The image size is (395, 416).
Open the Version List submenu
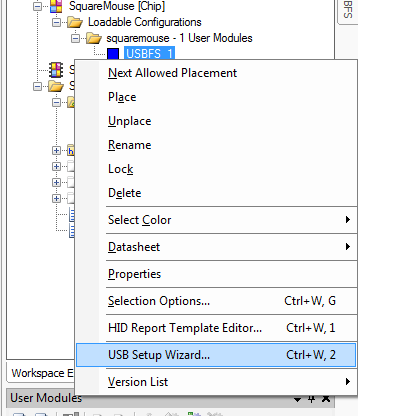point(216,382)
